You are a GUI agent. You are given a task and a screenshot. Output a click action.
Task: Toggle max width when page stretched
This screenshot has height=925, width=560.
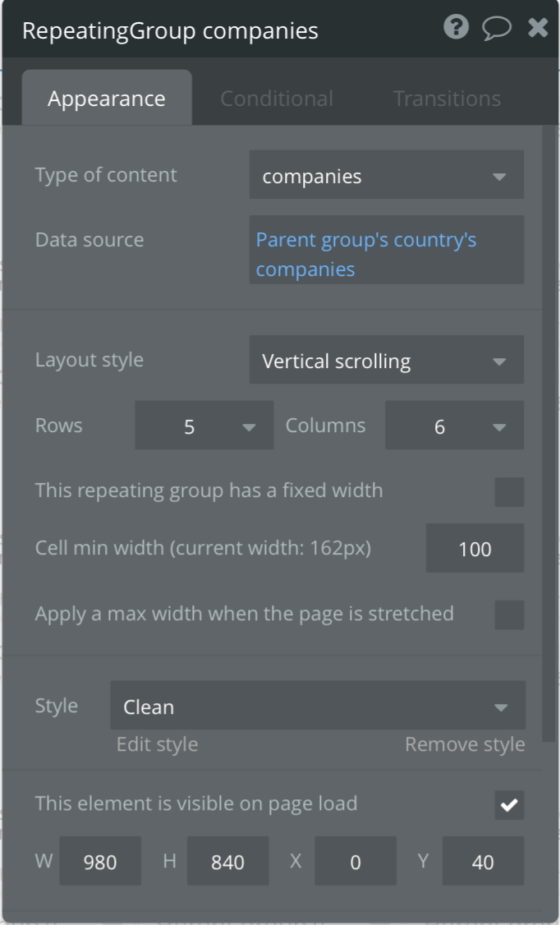click(509, 614)
